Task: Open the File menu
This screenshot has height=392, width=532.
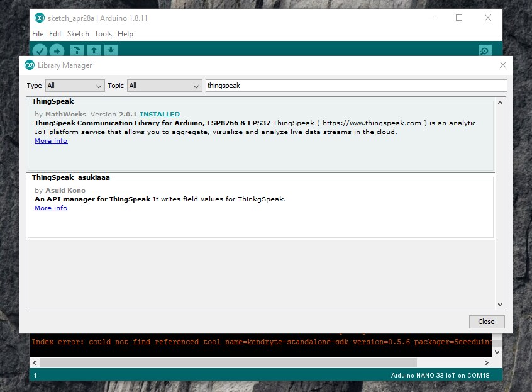Action: click(x=38, y=34)
